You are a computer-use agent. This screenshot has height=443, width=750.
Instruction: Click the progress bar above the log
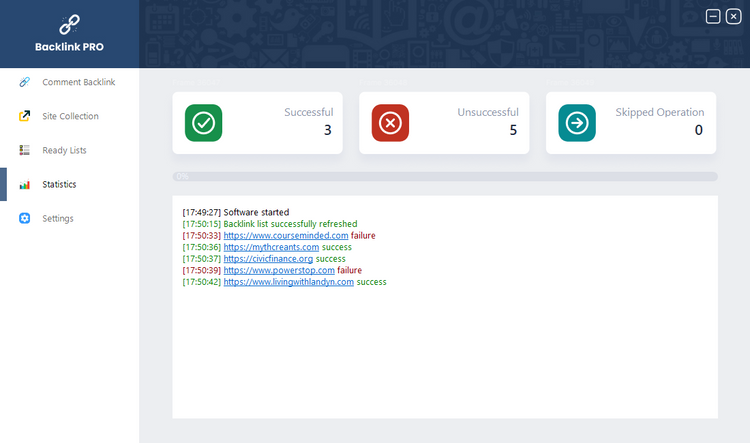tap(445, 177)
